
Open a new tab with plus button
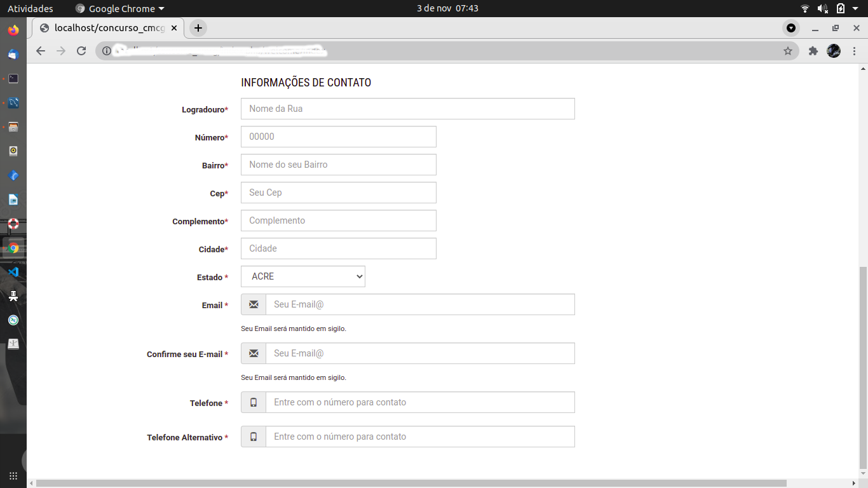pyautogui.click(x=198, y=28)
